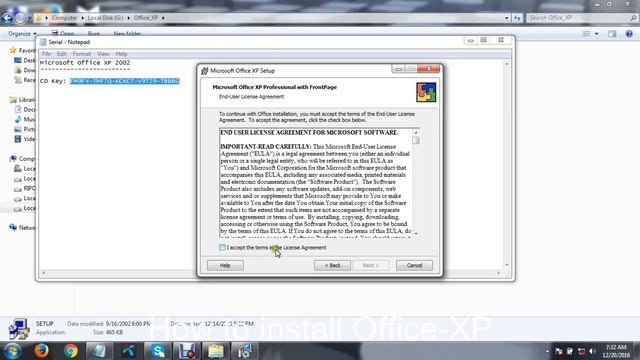
Task: Click Change your view icon in Explorer
Action: (x=587, y=34)
